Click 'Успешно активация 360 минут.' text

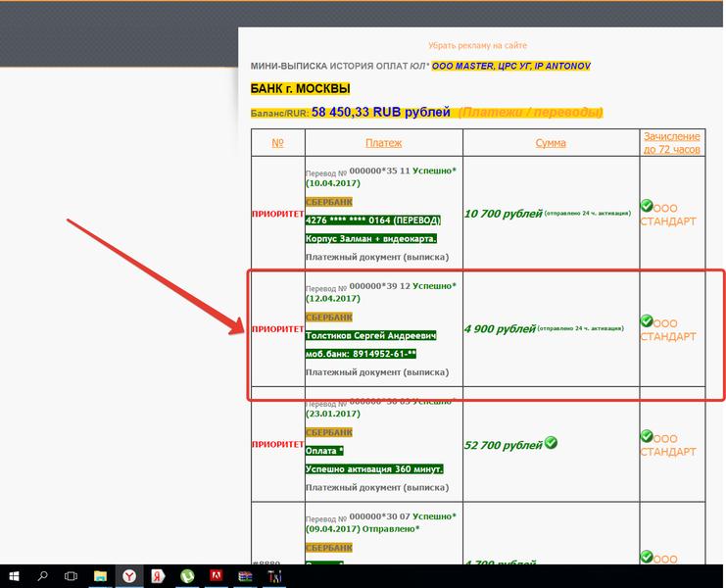[374, 469]
